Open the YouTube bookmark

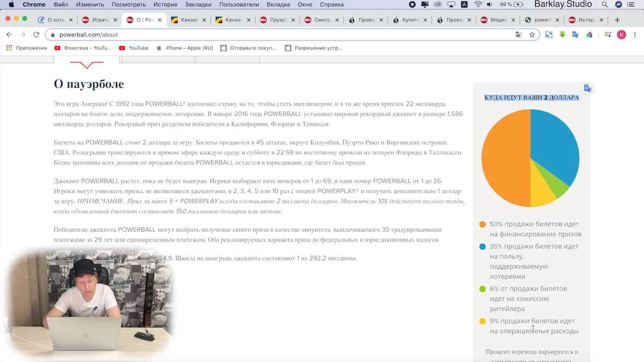134,48
